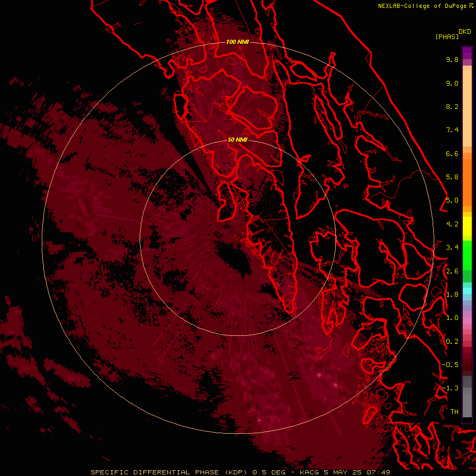
Task: Click the 0.5 DEG elevation text
Action: point(269,472)
